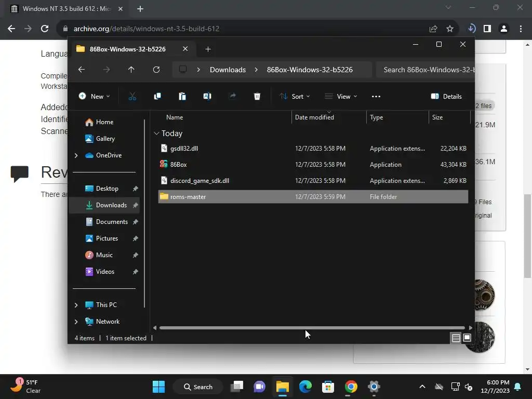This screenshot has height=399, width=532.
Task: Open Chrome side panel icon
Action: tap(487, 29)
